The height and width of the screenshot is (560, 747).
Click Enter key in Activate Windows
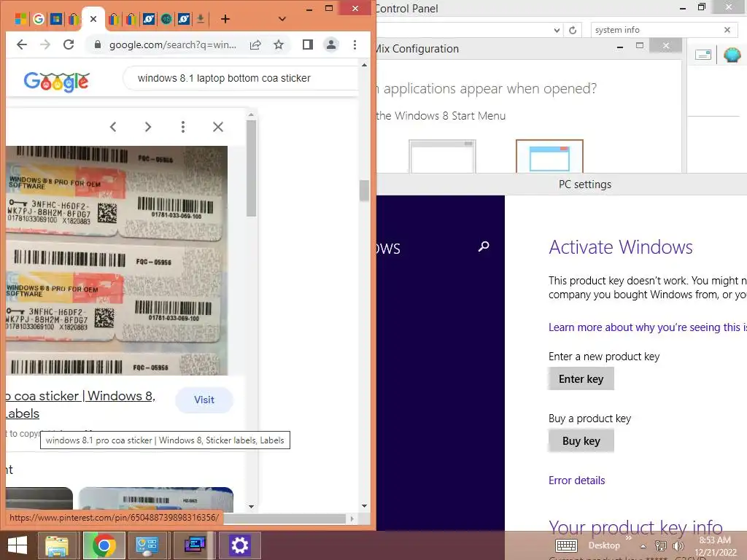tap(581, 379)
